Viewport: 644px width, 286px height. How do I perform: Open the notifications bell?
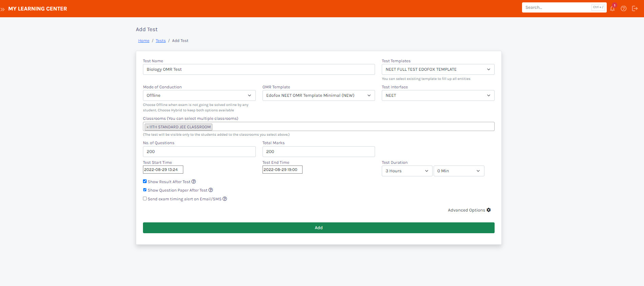(x=612, y=8)
